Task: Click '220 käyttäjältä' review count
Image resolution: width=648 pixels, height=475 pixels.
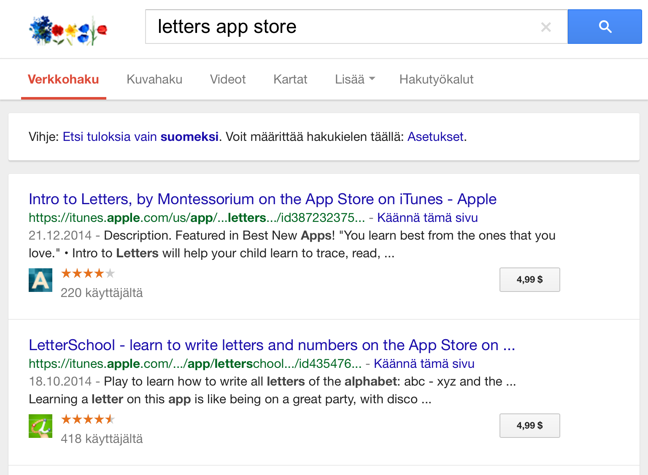Action: pos(102,293)
